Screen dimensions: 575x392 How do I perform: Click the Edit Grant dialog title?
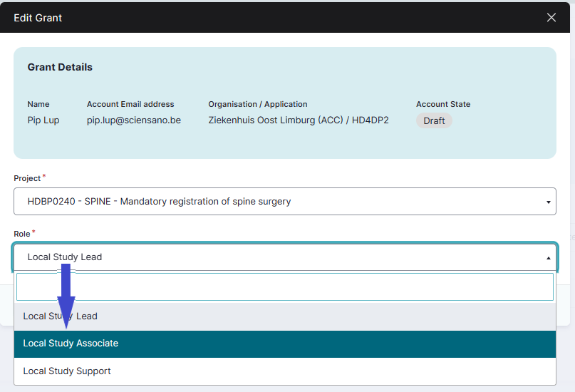[38, 18]
